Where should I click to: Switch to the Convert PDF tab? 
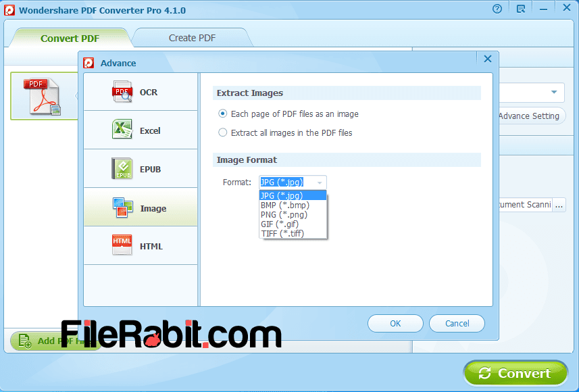click(x=70, y=39)
